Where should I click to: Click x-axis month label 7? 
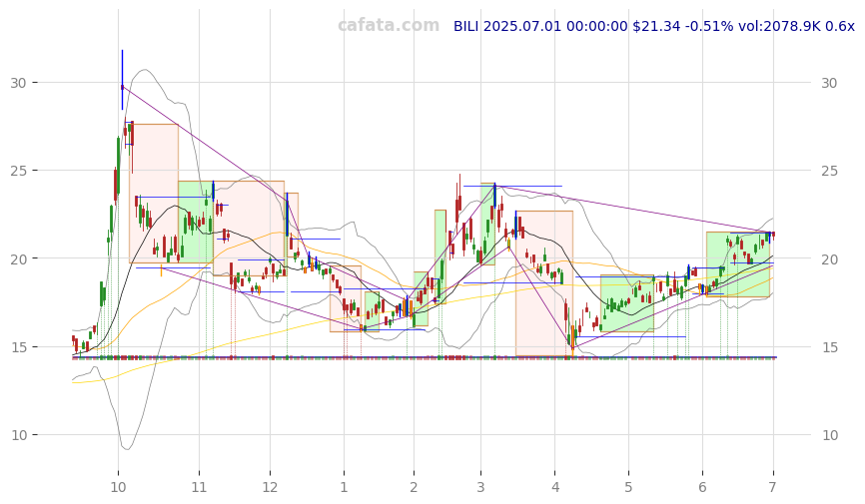coord(773,487)
